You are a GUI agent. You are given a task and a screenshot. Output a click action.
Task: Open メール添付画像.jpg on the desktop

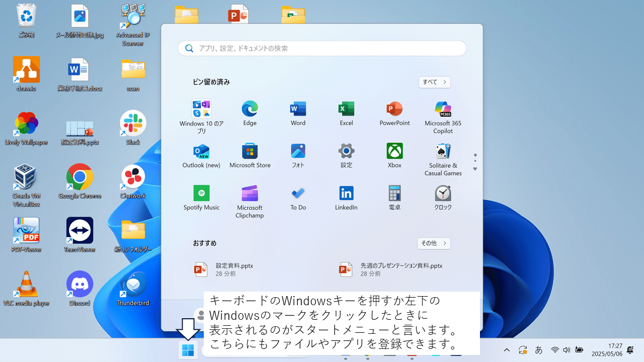tap(79, 21)
